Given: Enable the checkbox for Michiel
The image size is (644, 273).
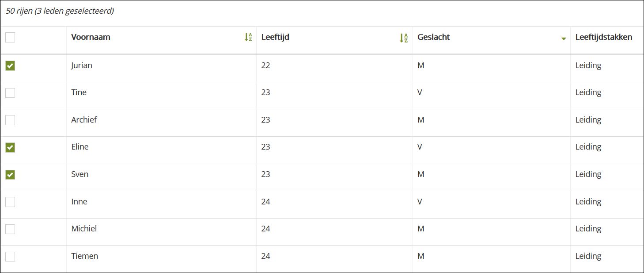Looking at the screenshot, I should click(x=10, y=229).
